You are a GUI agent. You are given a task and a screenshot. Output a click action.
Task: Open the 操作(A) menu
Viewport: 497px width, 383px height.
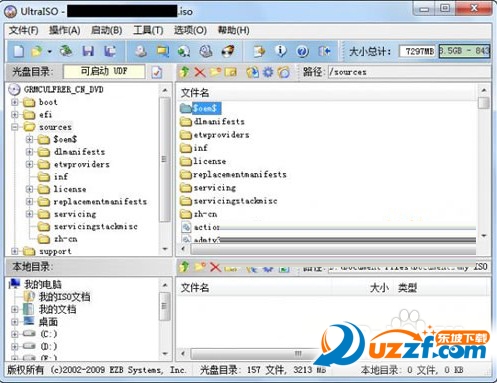[x=65, y=30]
